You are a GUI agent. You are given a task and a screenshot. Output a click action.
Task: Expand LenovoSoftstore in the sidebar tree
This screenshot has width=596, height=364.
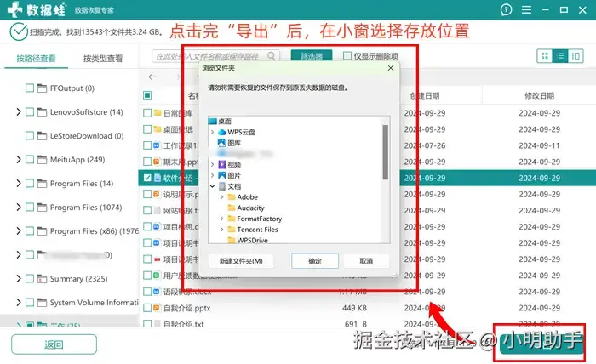[18, 111]
